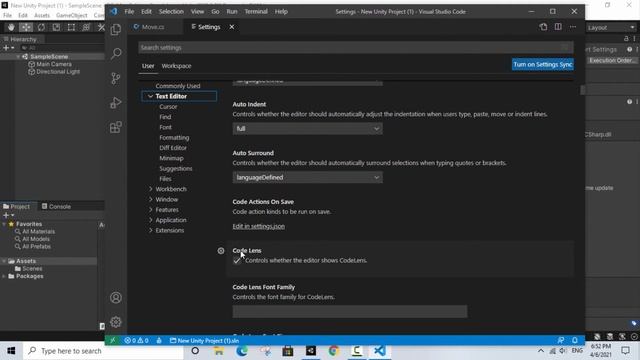Select Unity Transform tool
640x360 pixels.
(86, 27)
